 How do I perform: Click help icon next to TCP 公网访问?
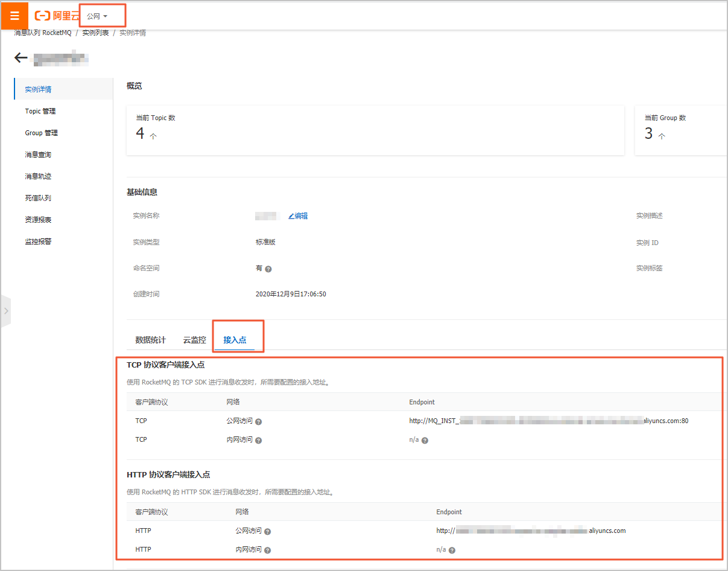coord(258,422)
